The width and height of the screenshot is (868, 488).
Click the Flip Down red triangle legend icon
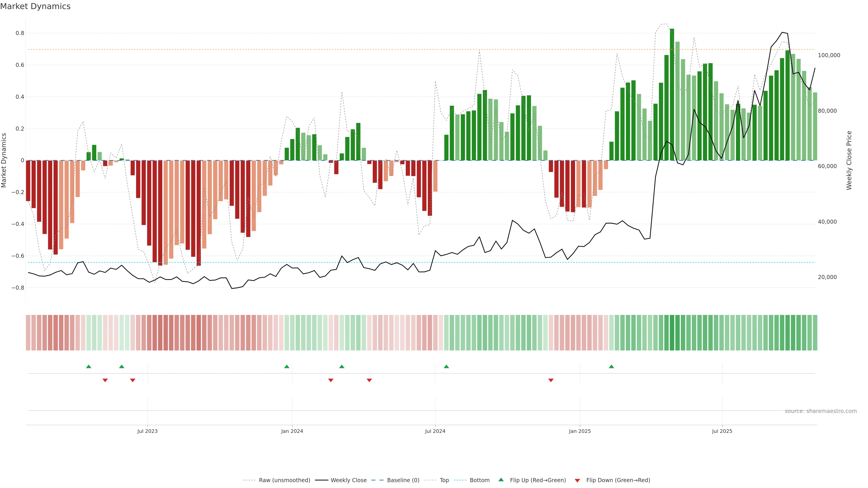coord(577,480)
